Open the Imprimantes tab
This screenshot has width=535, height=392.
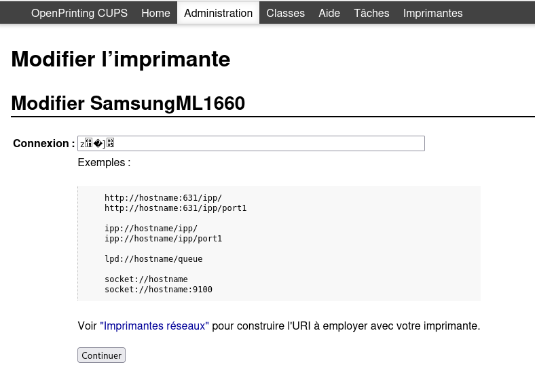click(432, 13)
